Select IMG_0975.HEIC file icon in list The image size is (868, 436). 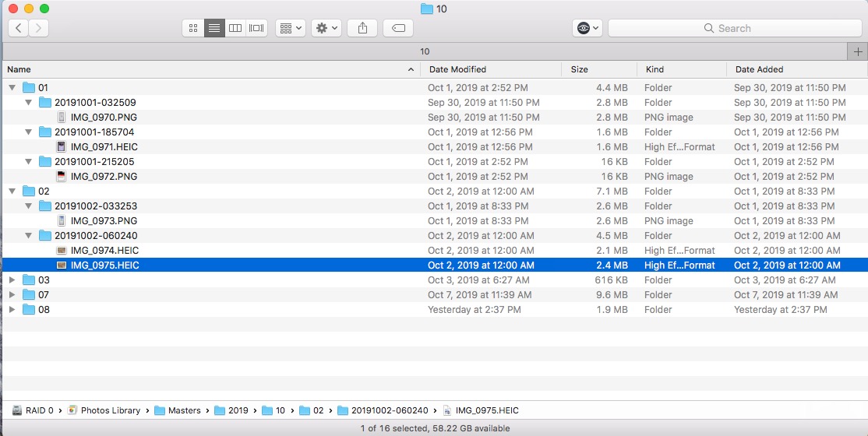tap(62, 265)
